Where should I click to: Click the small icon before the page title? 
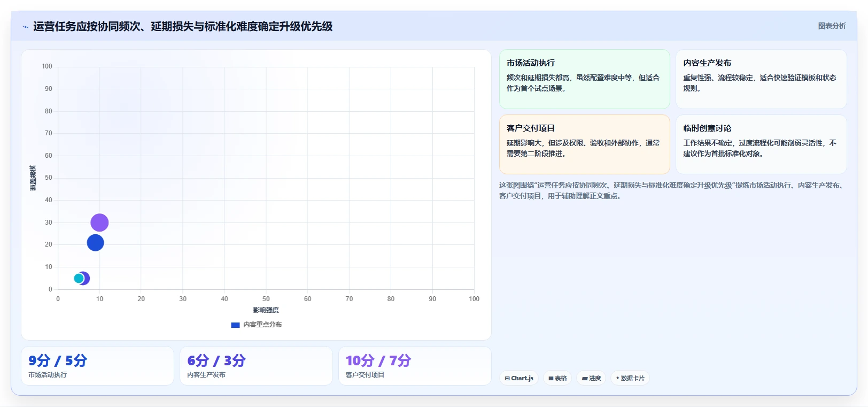click(25, 27)
